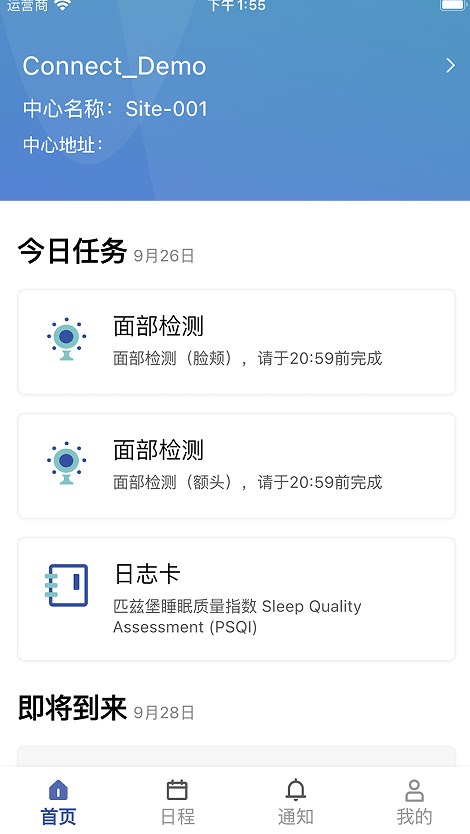This screenshot has width=470, height=834.
Task: Tap the 即将到来 9月28日 heading
Action: 106,708
